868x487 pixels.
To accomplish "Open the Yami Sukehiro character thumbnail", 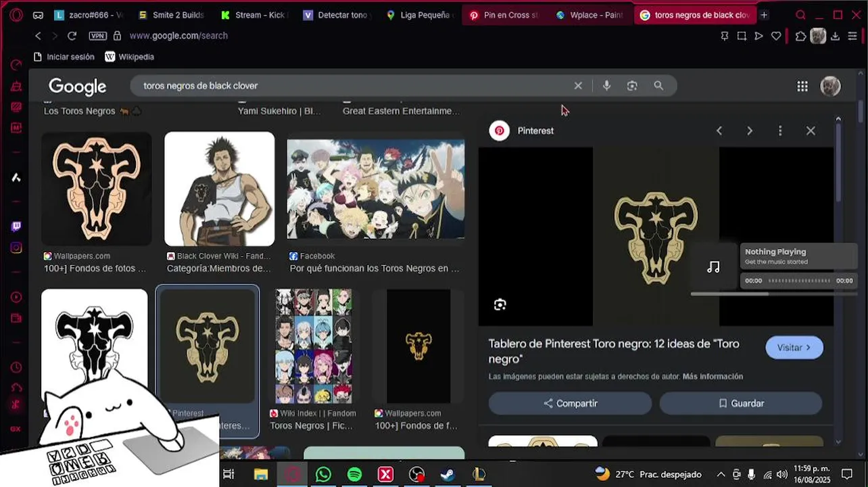I will pyautogui.click(x=220, y=189).
